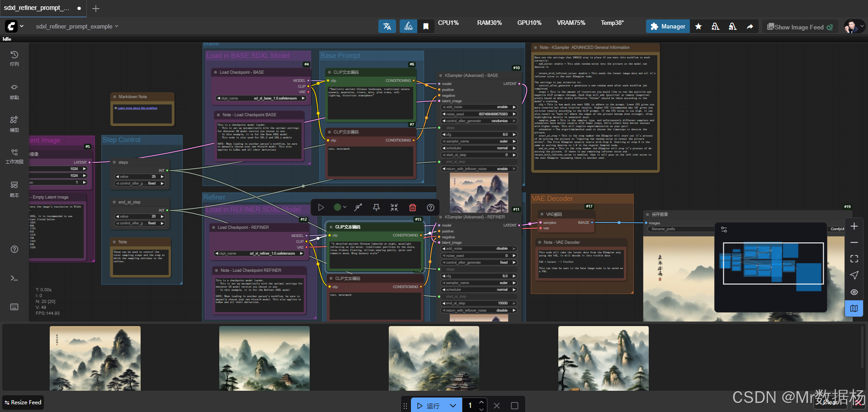868x412 pixels.
Task: Open a new workflow tab with plus
Action: pos(96,8)
